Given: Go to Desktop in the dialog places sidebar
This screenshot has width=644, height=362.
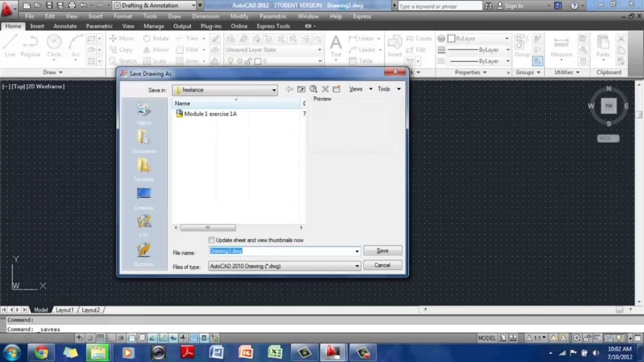Looking at the screenshot, I should [144, 199].
